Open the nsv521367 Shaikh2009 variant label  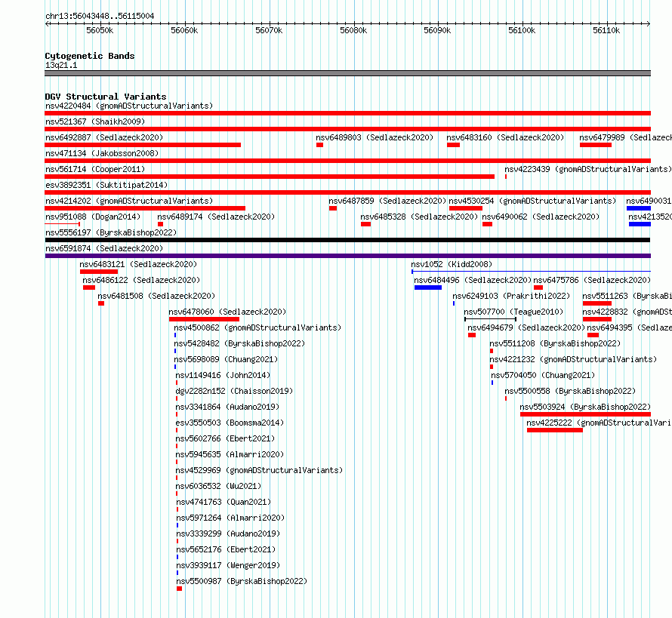[95, 121]
